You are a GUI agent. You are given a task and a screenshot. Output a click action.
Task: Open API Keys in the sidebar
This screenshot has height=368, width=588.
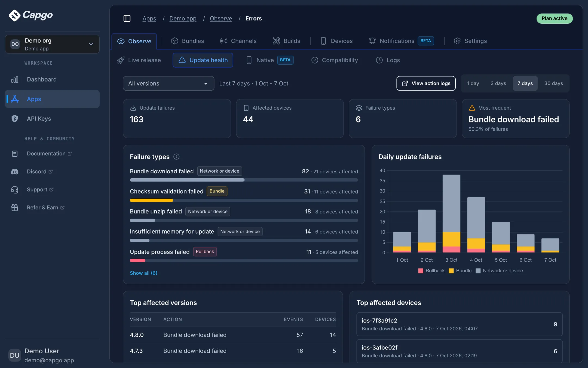[52, 119]
